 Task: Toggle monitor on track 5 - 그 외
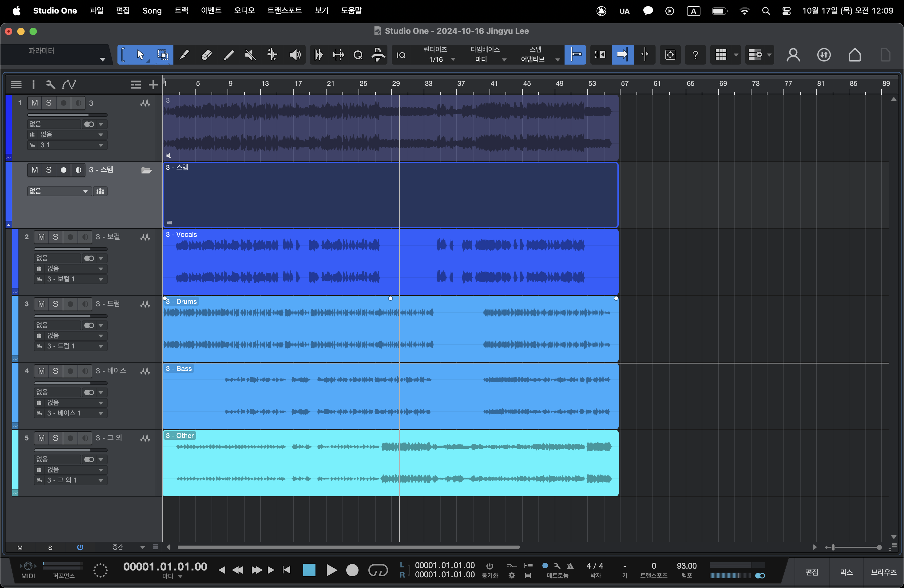tap(85, 438)
